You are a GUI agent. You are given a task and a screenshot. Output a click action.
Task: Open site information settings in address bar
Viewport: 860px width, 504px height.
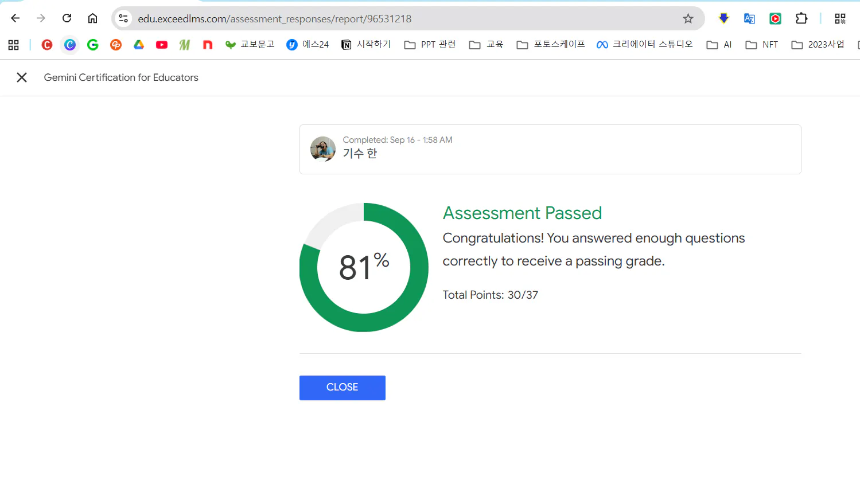(123, 18)
